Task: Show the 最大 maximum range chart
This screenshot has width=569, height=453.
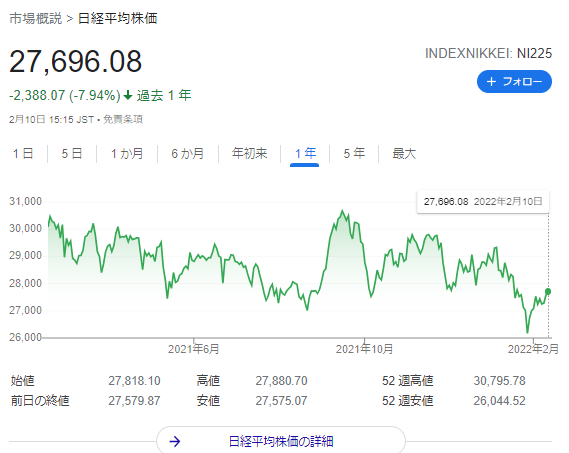Action: (x=404, y=154)
